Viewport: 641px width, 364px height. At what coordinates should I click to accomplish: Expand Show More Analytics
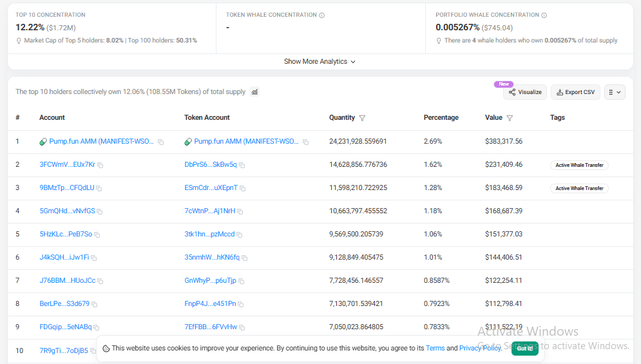tap(320, 61)
